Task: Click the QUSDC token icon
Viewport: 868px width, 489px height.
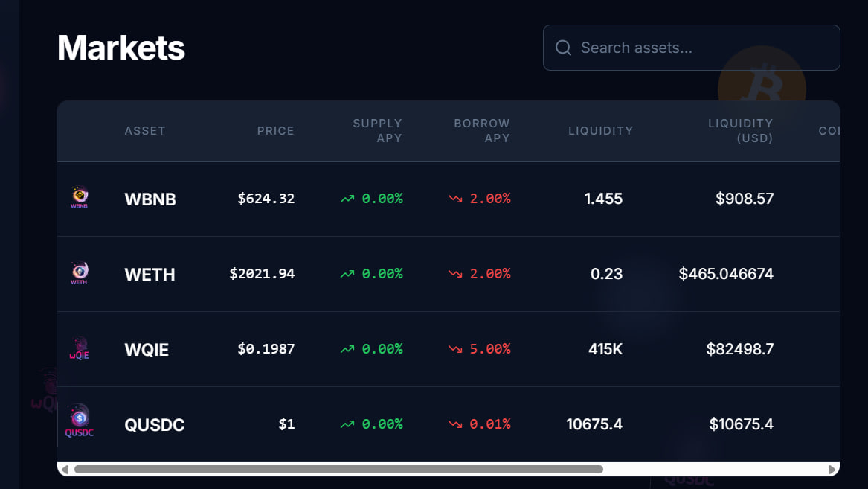Action: 79,423
